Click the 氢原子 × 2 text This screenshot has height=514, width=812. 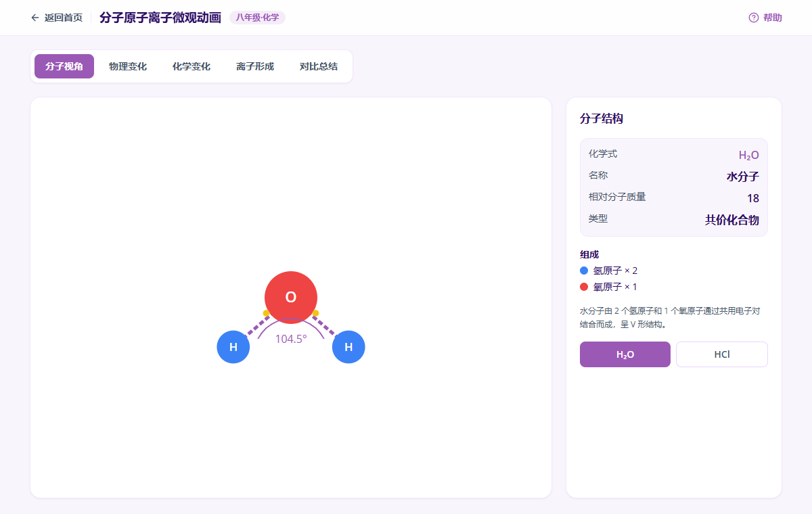click(x=615, y=271)
